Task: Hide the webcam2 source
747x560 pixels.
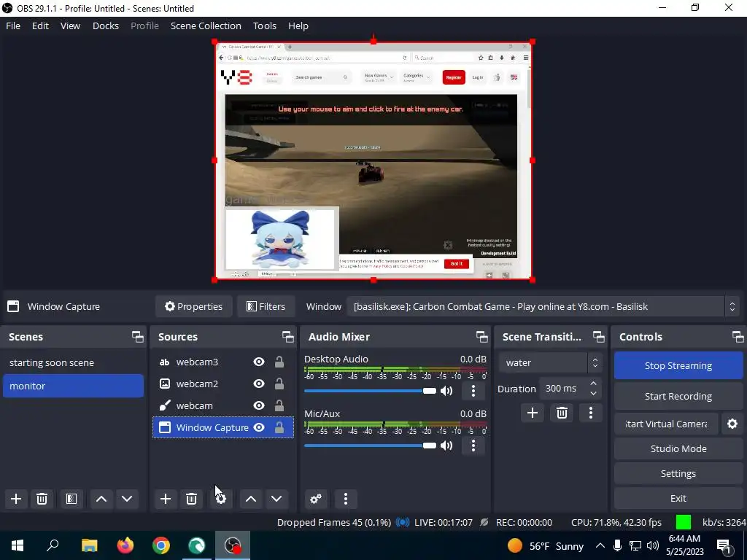Action: tap(259, 384)
